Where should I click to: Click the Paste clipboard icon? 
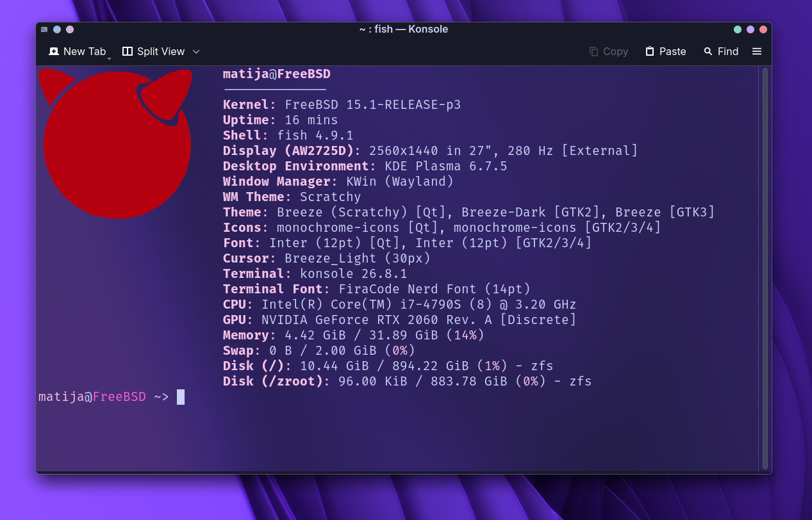(650, 51)
